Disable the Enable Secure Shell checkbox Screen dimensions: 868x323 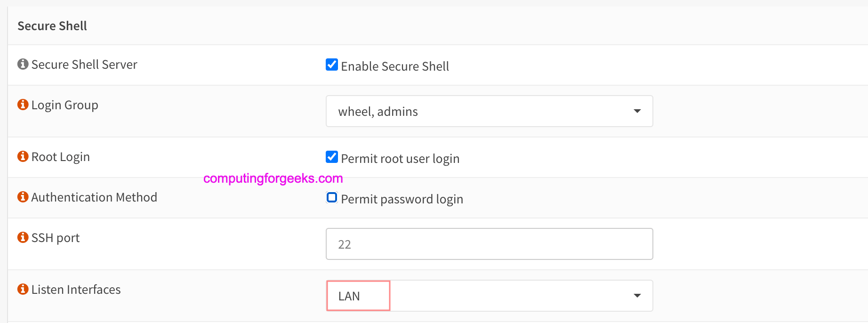click(331, 65)
